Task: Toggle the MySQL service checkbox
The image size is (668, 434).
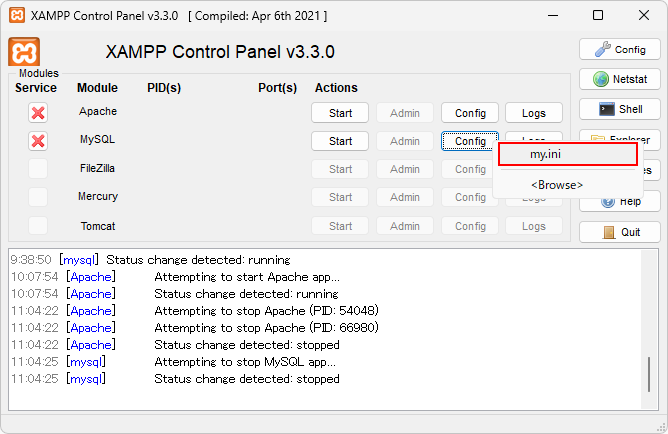Action: tap(38, 141)
